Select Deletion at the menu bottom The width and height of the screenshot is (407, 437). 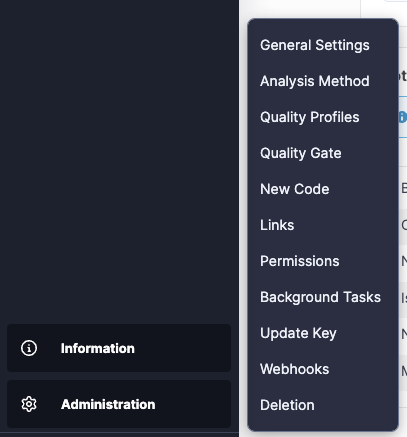(287, 405)
